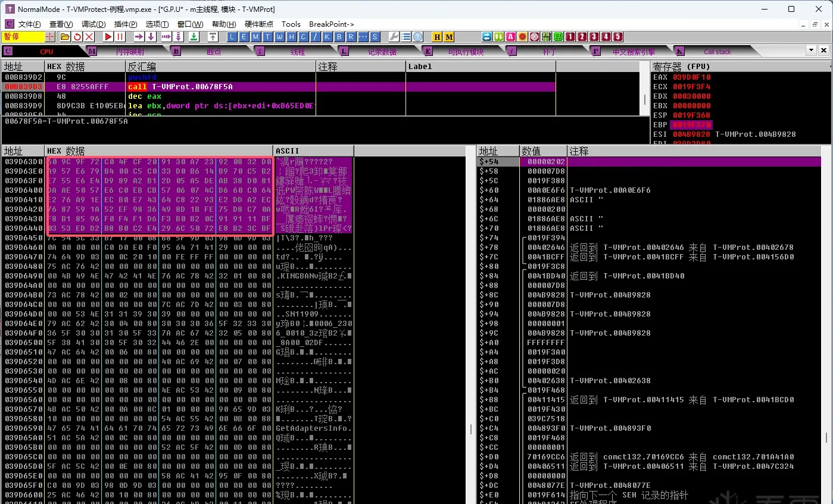Open the 插件(P) menu

click(126, 24)
